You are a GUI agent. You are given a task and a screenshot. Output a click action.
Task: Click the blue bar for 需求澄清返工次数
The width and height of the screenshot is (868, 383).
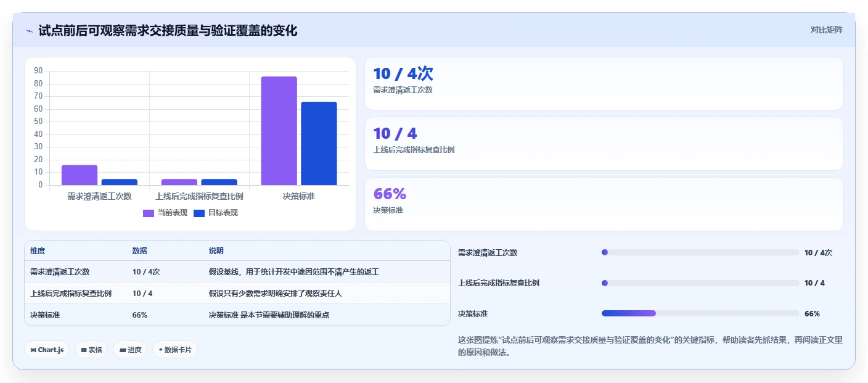120,182
